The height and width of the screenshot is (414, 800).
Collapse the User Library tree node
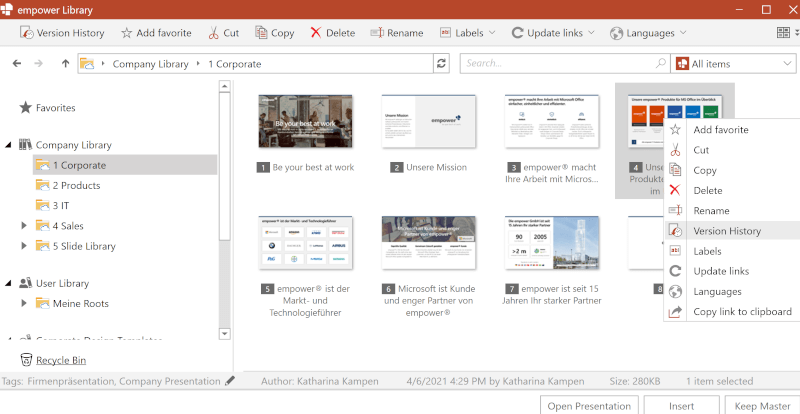[8, 283]
